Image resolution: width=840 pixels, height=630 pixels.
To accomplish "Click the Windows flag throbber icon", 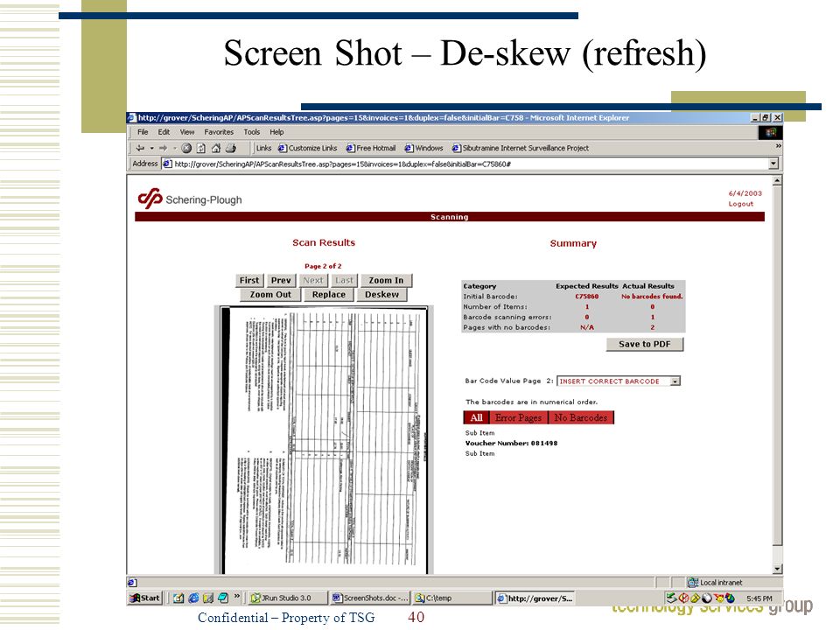I will 770,132.
